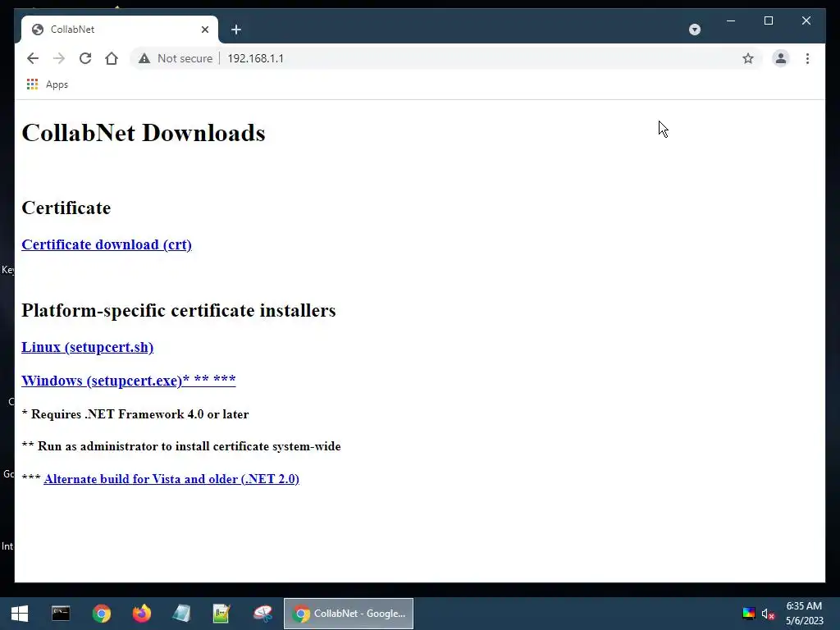The image size is (840, 630).
Task: Switch to the CollabNet - Google taskbar window
Action: tap(348, 614)
